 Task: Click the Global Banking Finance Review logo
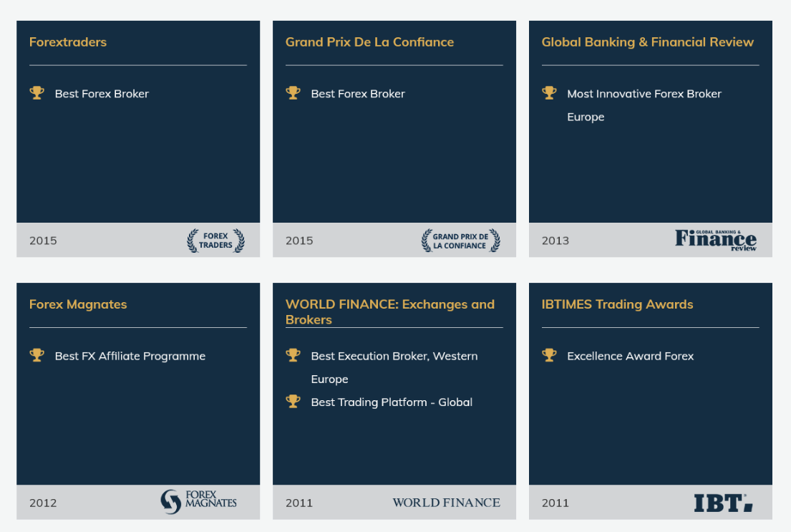coord(715,240)
